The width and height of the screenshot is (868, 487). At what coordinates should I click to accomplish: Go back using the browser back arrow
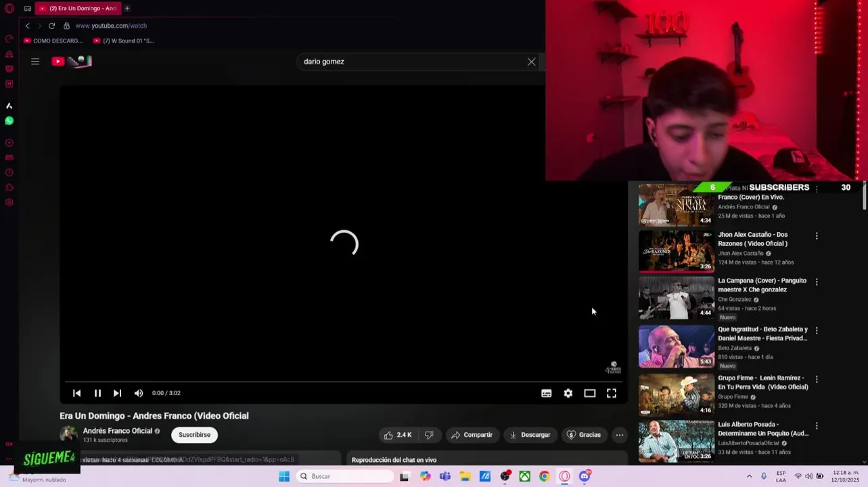(27, 26)
